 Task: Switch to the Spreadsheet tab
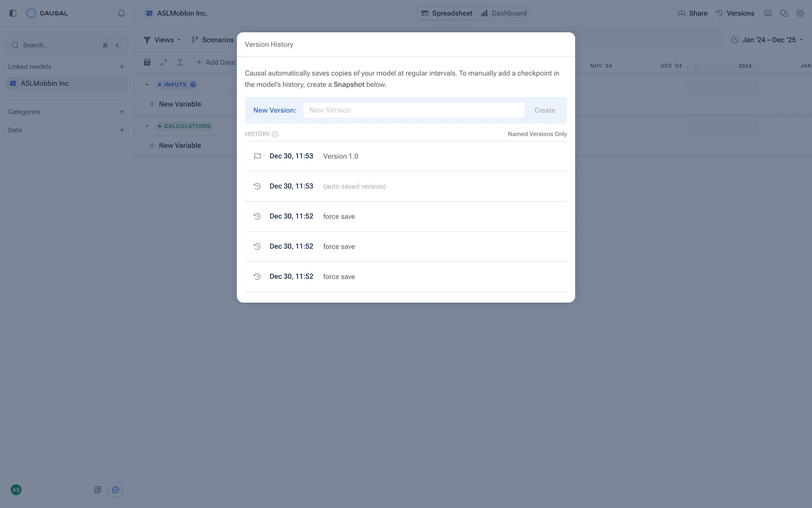(x=447, y=13)
